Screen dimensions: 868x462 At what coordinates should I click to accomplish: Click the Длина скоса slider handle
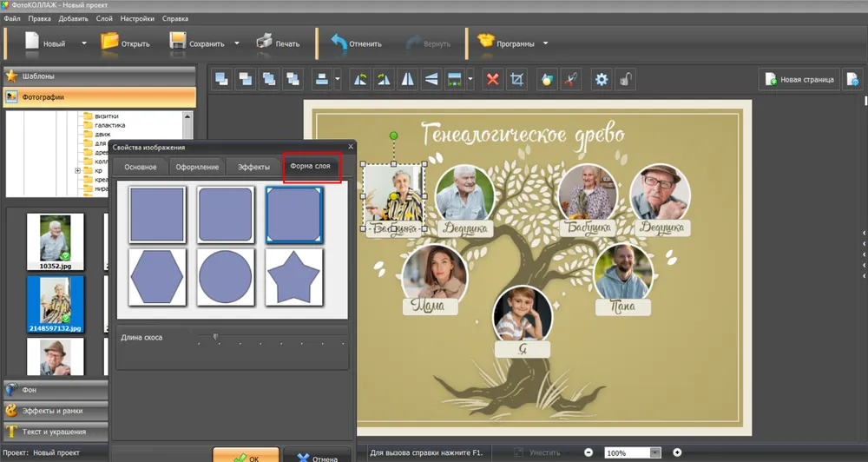click(215, 337)
